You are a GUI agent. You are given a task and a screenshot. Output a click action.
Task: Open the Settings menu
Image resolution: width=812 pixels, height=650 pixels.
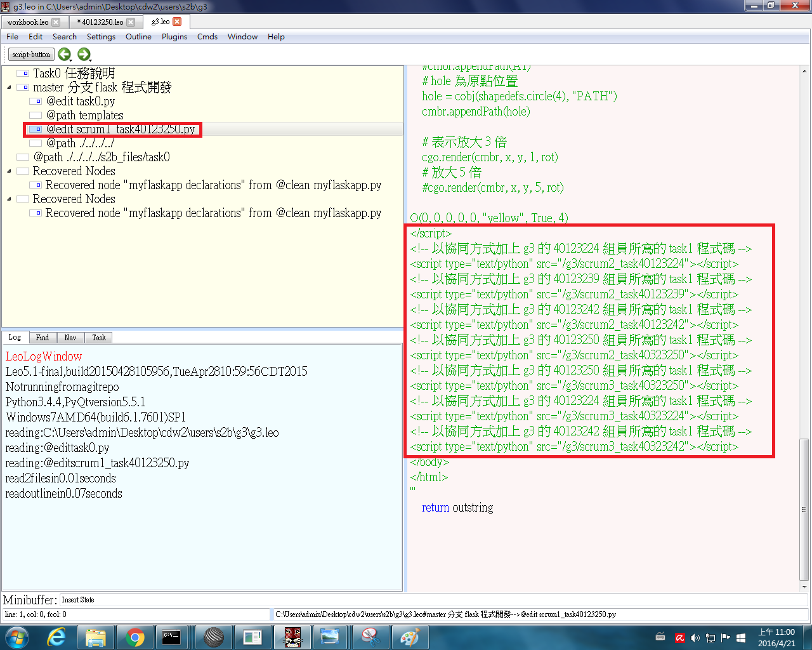coord(101,37)
